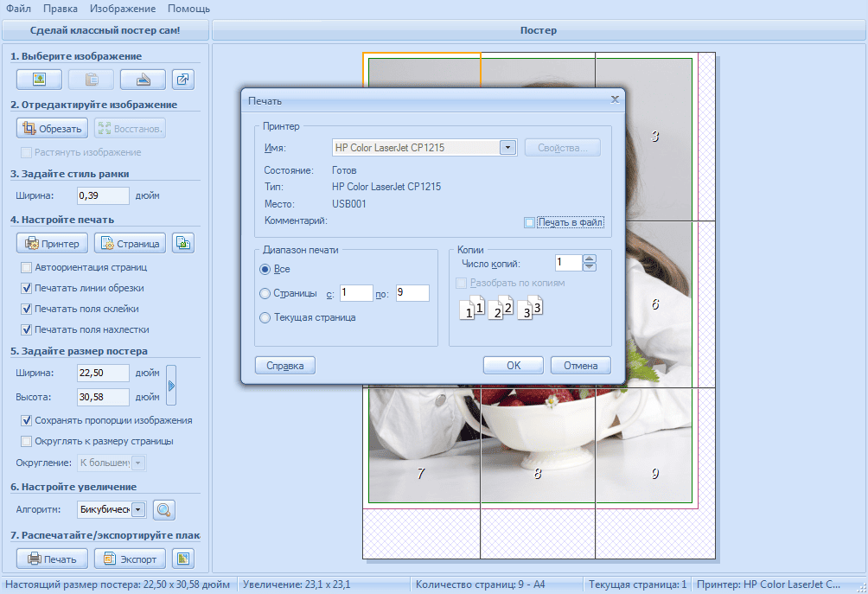The width and height of the screenshot is (868, 594).
Task: Click the page range end field по:
Action: coord(412,293)
